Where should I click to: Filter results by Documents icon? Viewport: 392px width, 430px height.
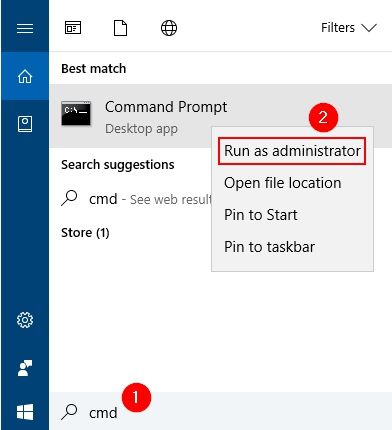[x=121, y=28]
